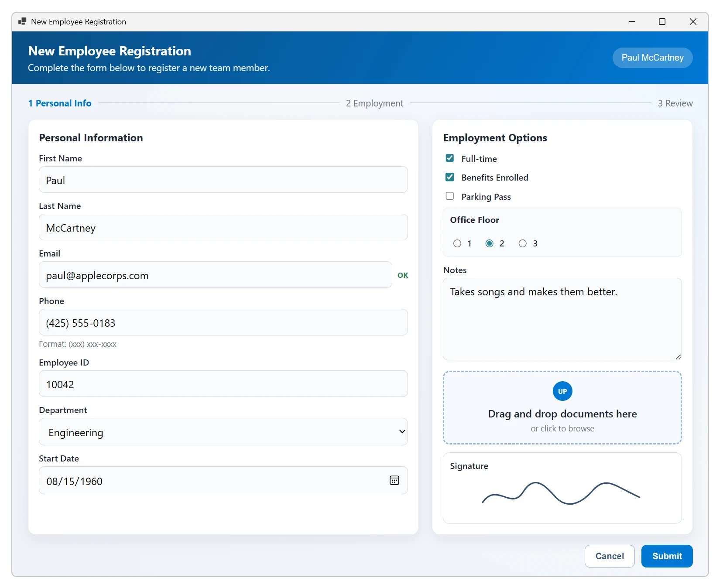Select Office Floor 3
The height and width of the screenshot is (588, 723).
coord(522,243)
